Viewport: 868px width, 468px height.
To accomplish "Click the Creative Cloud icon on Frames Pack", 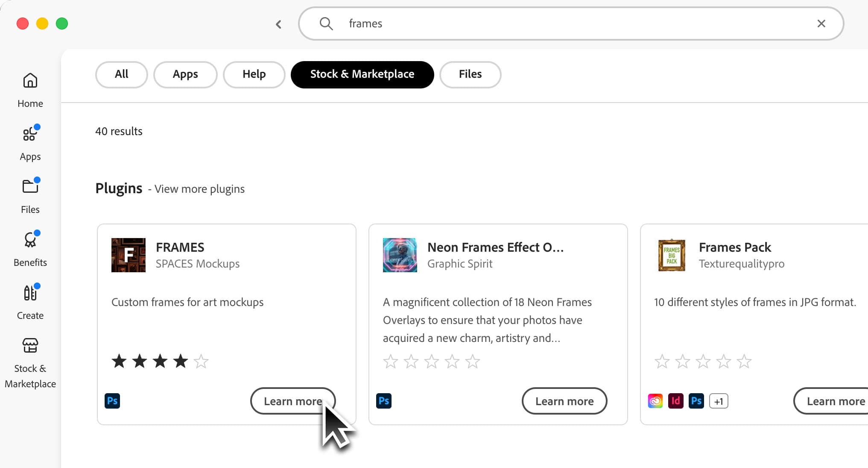I will (x=655, y=401).
